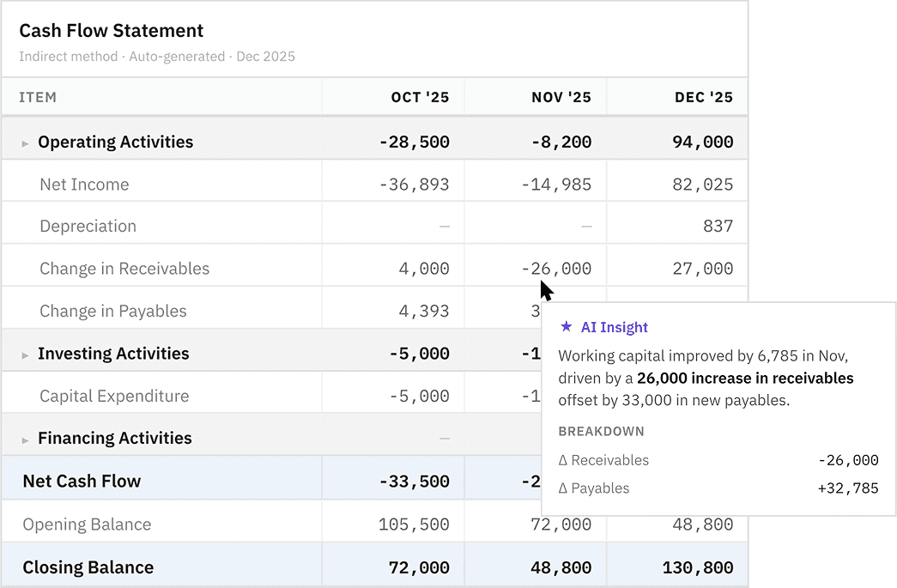Image resolution: width=897 pixels, height=588 pixels.
Task: Select the DEC '25 column header
Action: tap(703, 97)
